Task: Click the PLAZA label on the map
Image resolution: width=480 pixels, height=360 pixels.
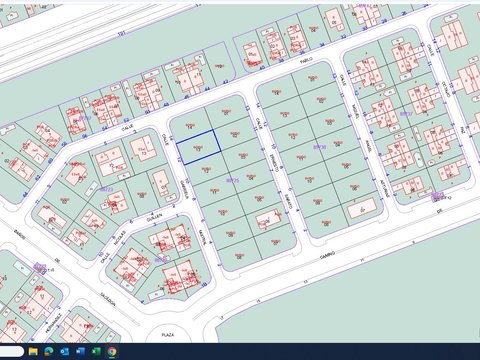Action: (x=168, y=335)
